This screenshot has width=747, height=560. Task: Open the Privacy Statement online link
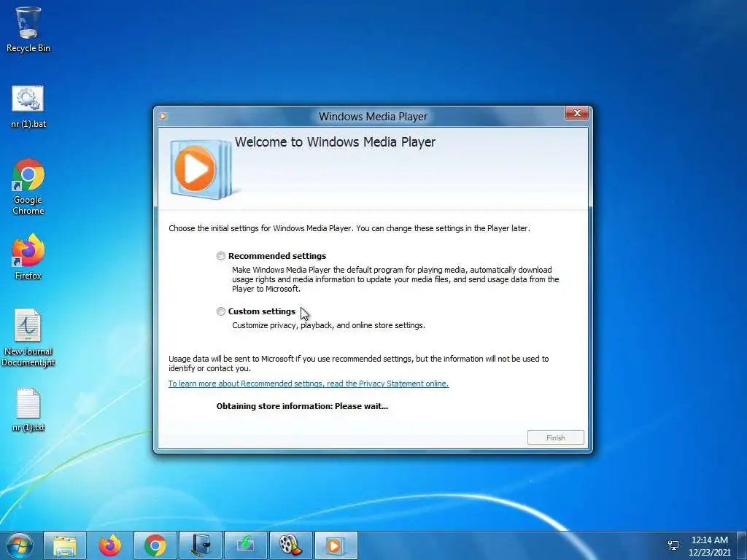pyautogui.click(x=309, y=384)
